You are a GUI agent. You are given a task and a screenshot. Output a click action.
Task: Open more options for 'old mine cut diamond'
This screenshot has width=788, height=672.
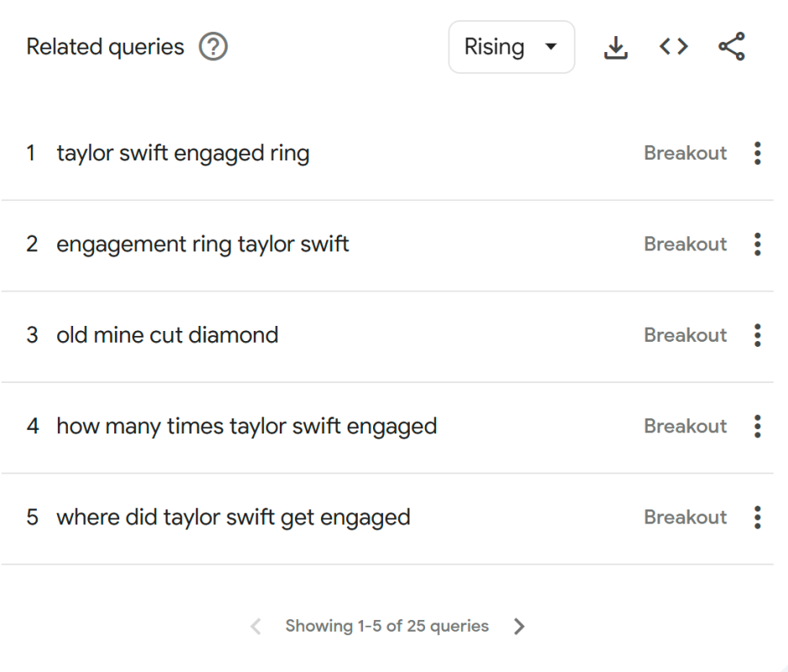click(x=758, y=335)
